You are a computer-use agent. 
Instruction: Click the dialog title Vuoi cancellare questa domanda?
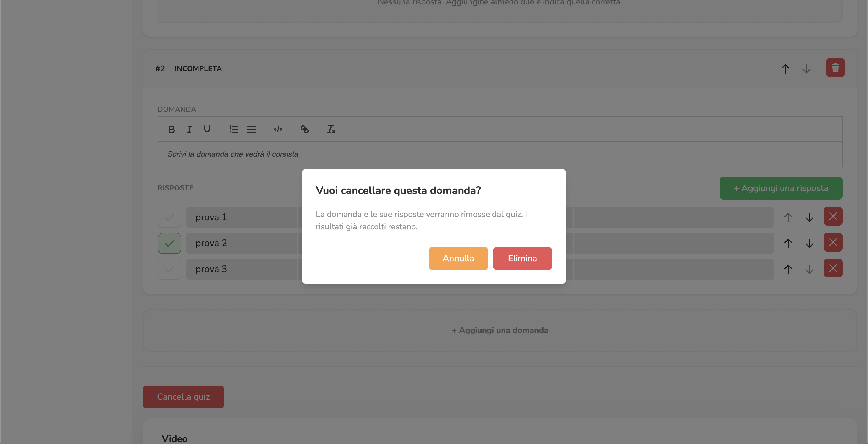pos(398,190)
